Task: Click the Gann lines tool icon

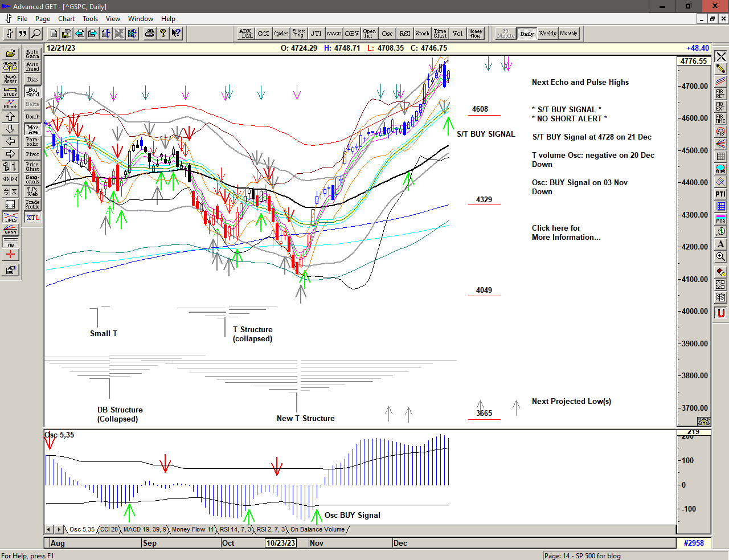Action: coord(10,230)
